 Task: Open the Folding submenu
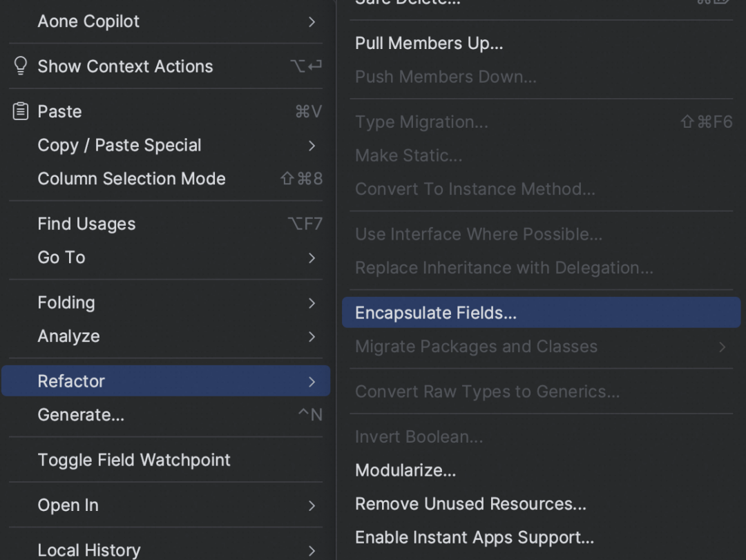point(166,302)
